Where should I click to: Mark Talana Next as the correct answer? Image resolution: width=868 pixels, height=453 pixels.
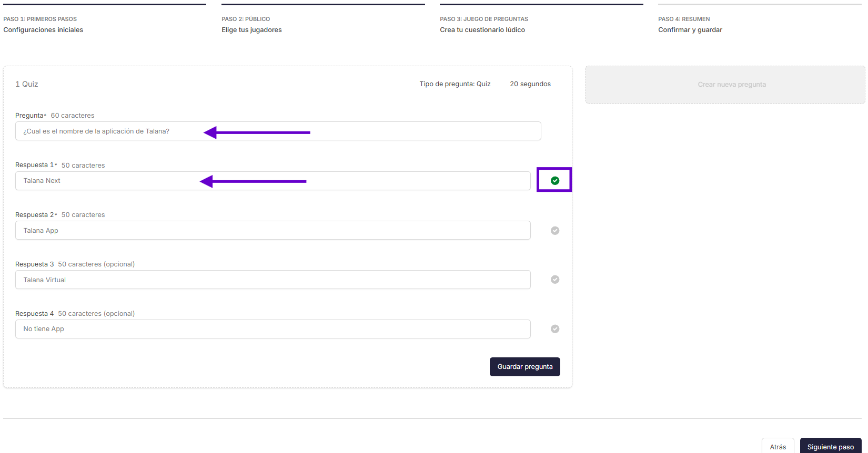[555, 181]
